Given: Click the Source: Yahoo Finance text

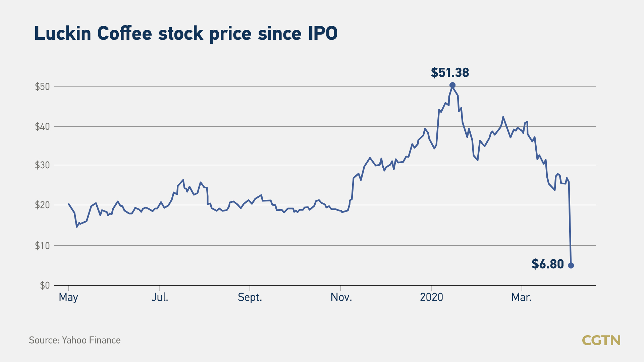Looking at the screenshot, I should click(x=74, y=340).
